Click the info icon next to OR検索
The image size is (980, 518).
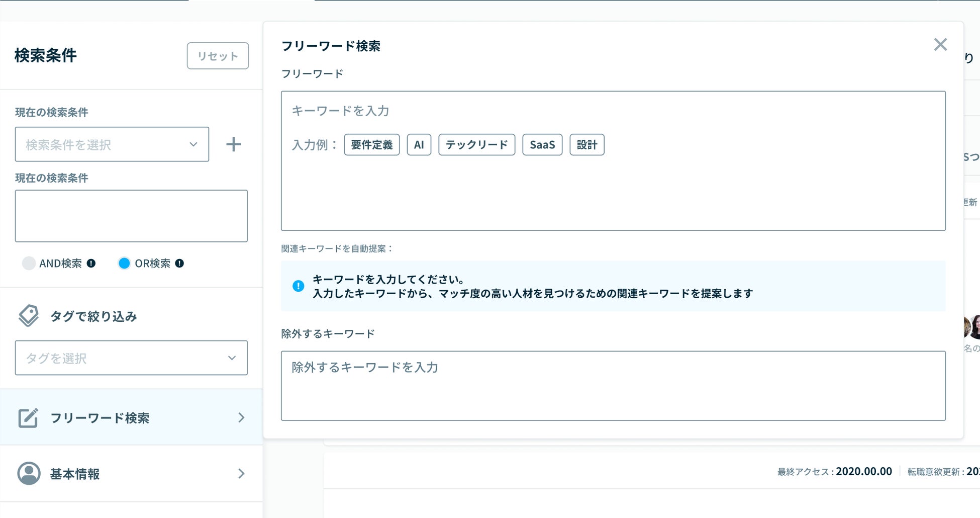coord(179,263)
